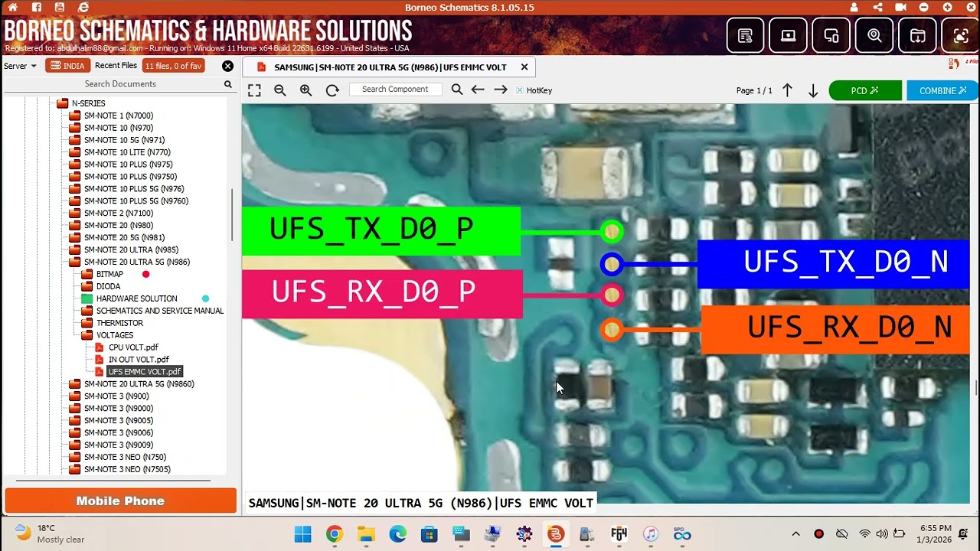Click Search Documents magnifier icon
The height and width of the screenshot is (551, 980).
coord(227,84)
